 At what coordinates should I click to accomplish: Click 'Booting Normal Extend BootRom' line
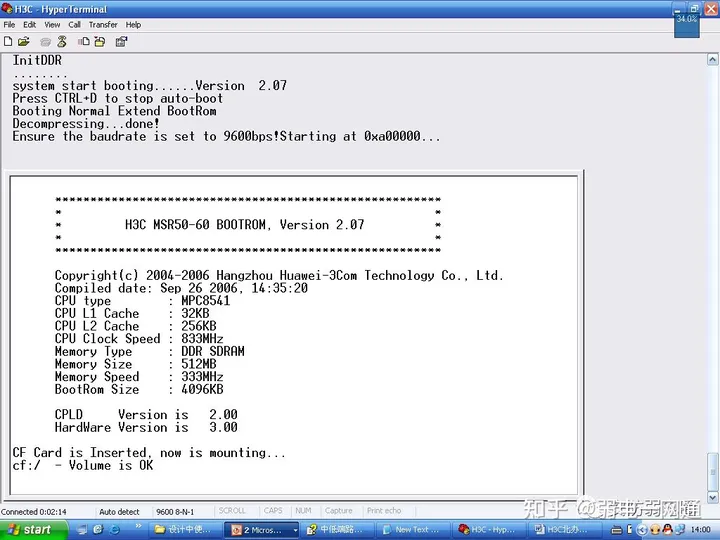coord(114,111)
